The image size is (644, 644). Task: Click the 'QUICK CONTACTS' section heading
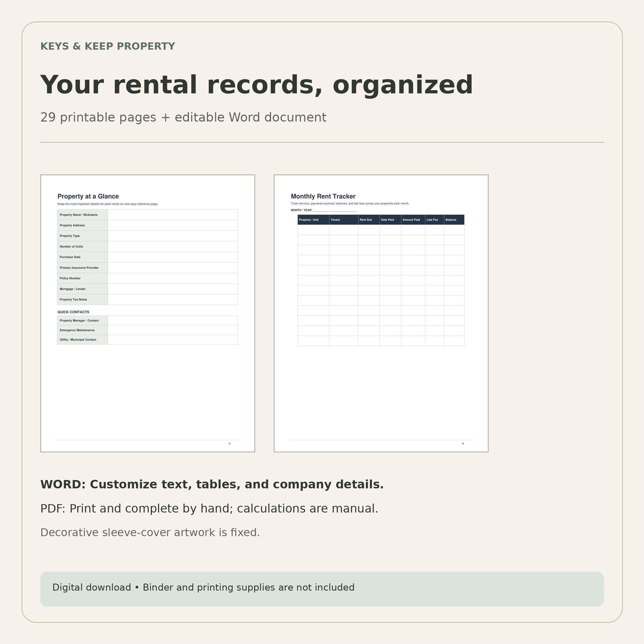(74, 312)
